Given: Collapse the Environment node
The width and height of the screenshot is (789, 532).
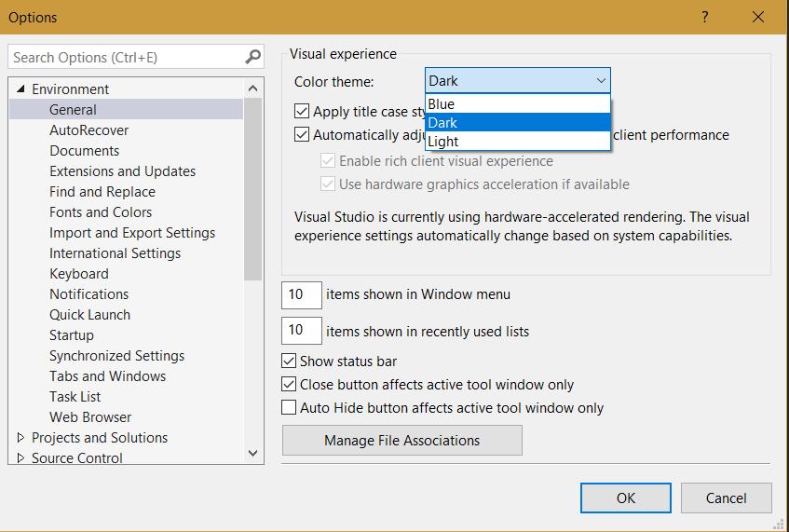Looking at the screenshot, I should pyautogui.click(x=20, y=89).
